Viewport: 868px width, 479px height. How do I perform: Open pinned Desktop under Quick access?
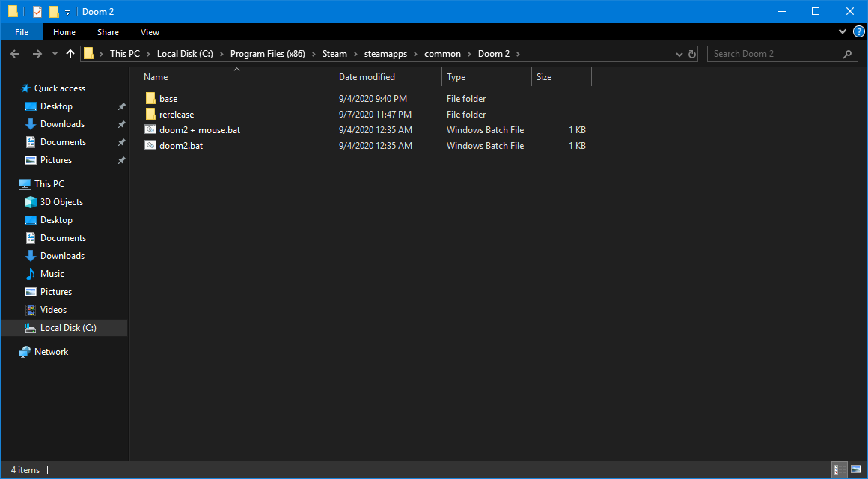coord(56,106)
